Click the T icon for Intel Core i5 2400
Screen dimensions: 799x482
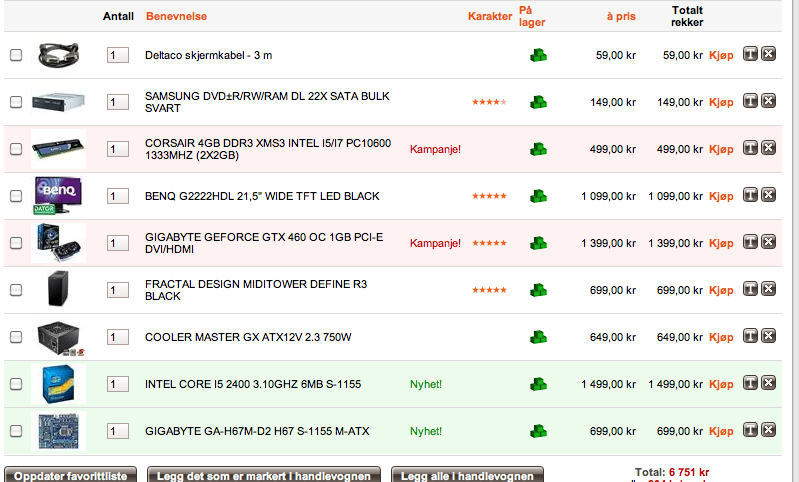pos(750,383)
